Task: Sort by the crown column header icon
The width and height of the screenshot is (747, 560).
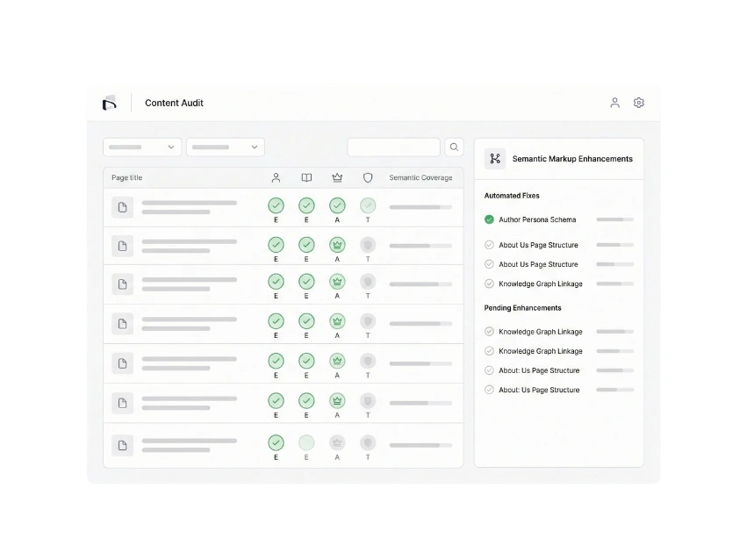Action: 337,177
